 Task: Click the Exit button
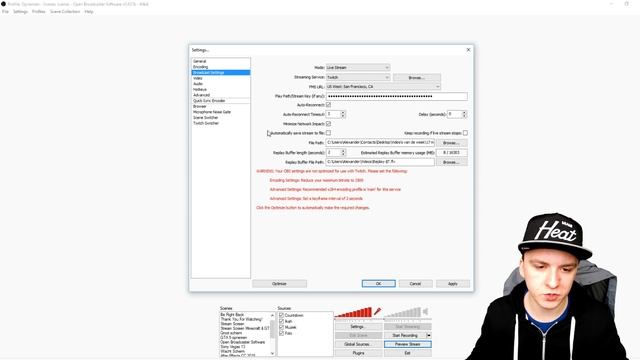pos(408,353)
